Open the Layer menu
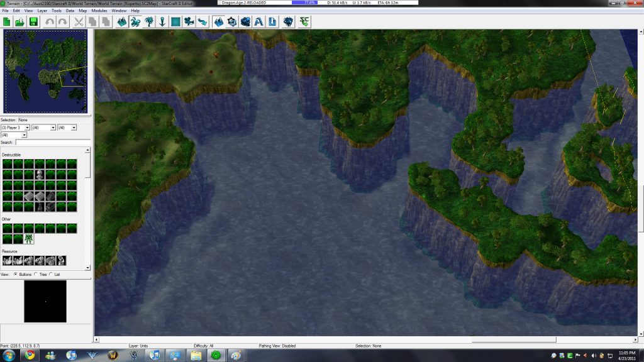This screenshot has height=362, width=644. pyautogui.click(x=42, y=11)
